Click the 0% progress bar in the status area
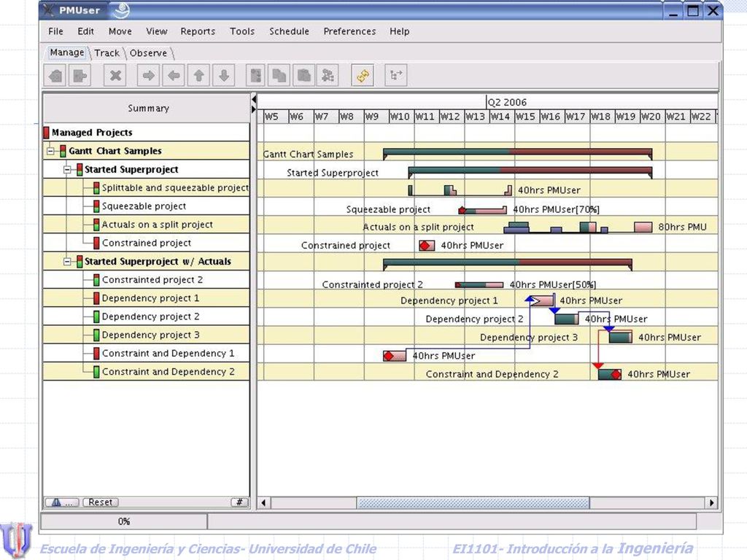Screen dimensions: 747x560 (124, 521)
